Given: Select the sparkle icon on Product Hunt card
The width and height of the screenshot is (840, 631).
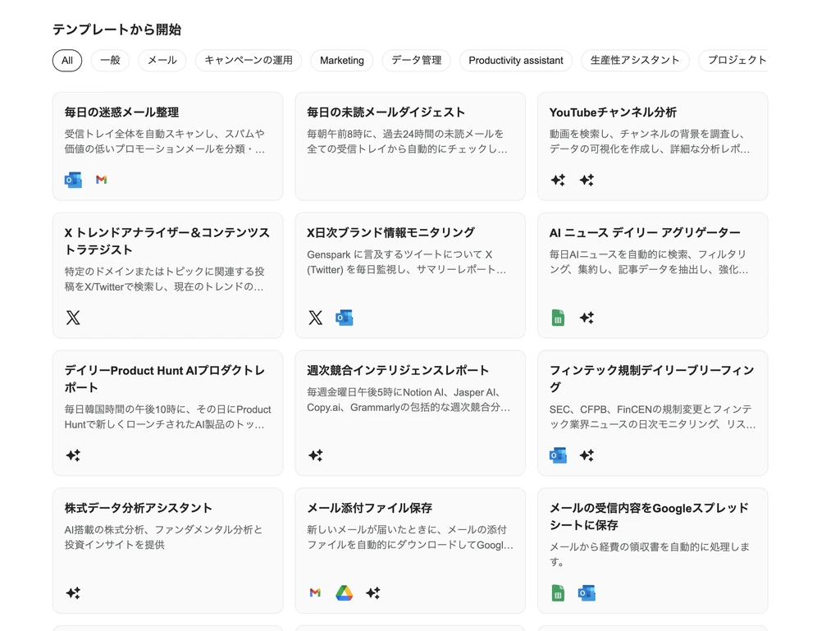Looking at the screenshot, I should 73,455.
